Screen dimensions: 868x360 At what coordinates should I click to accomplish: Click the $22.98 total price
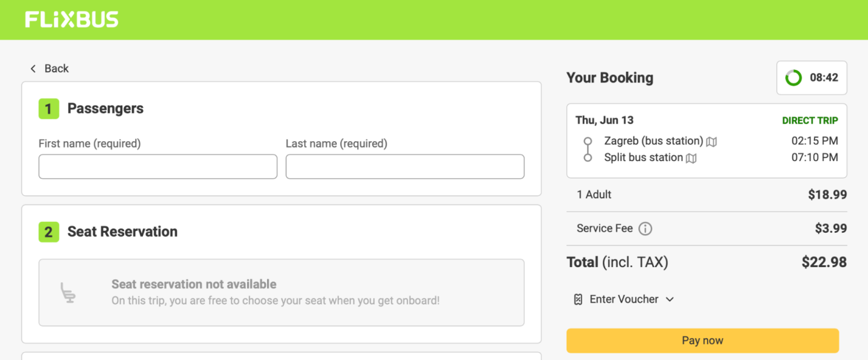click(x=824, y=262)
